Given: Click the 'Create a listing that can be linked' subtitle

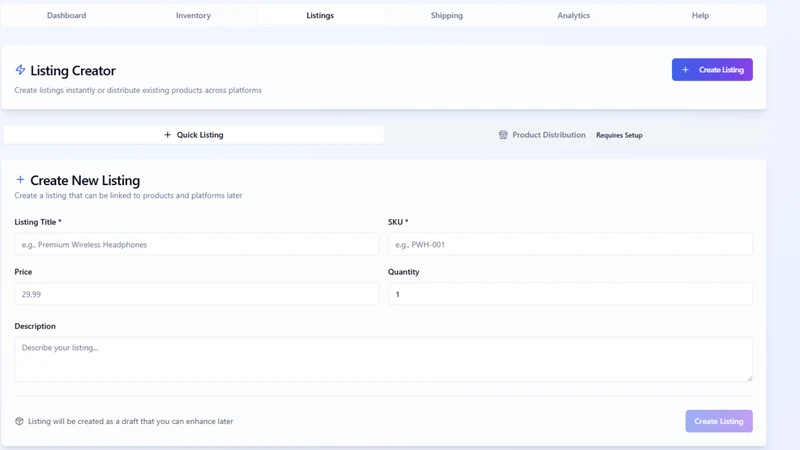Looking at the screenshot, I should click(128, 195).
